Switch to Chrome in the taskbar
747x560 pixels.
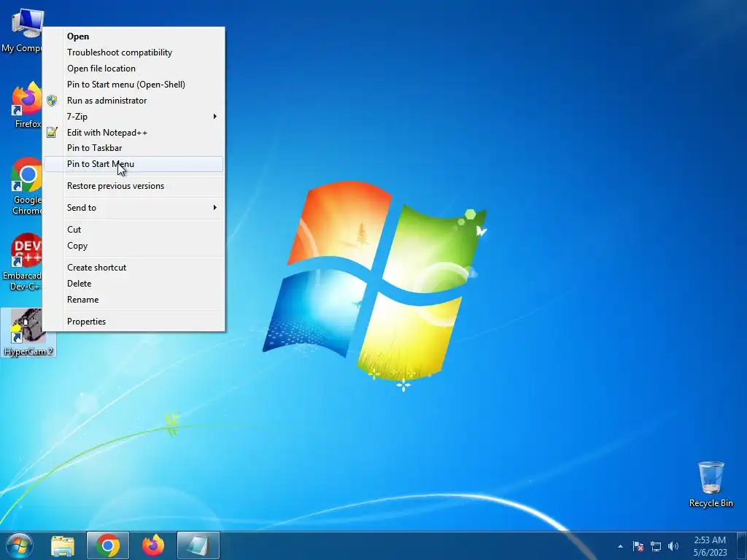pyautogui.click(x=108, y=545)
